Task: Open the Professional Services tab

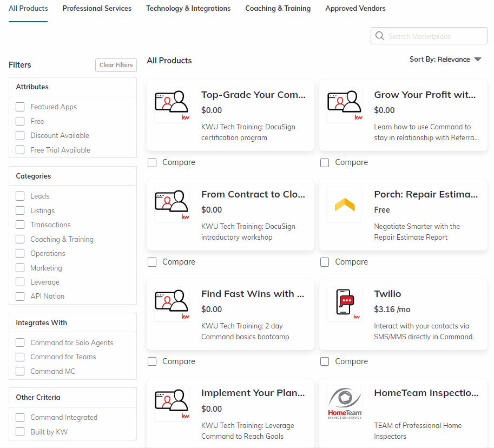Action: [x=97, y=9]
